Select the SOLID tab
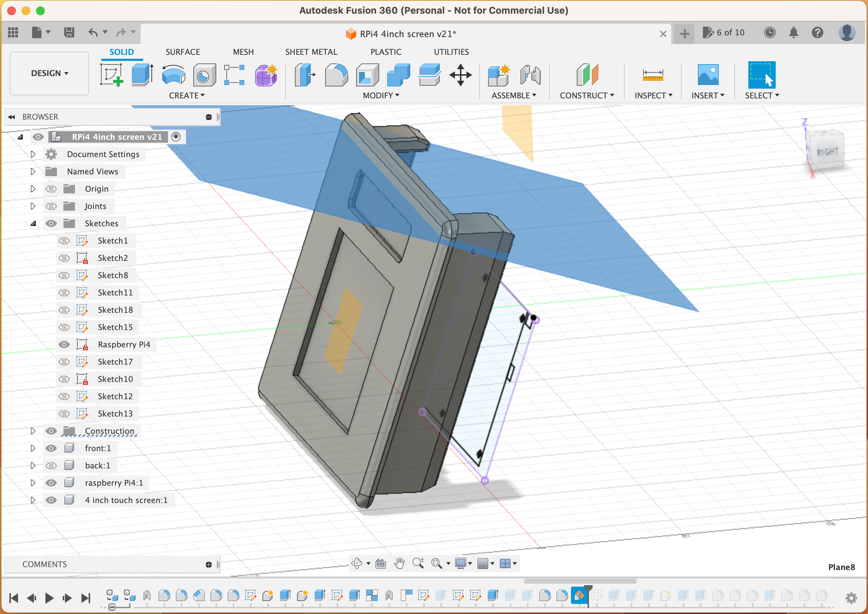This screenshot has height=614, width=868. [122, 52]
